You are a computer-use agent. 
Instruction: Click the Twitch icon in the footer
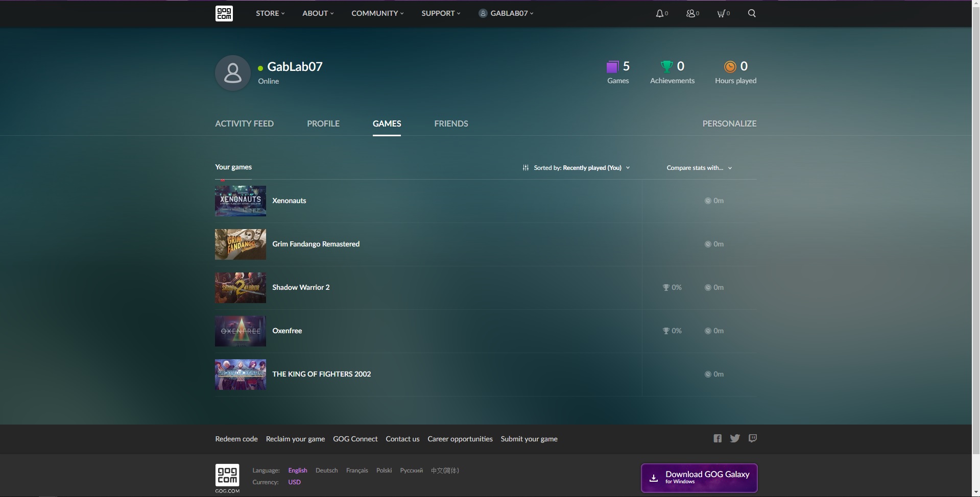point(753,438)
